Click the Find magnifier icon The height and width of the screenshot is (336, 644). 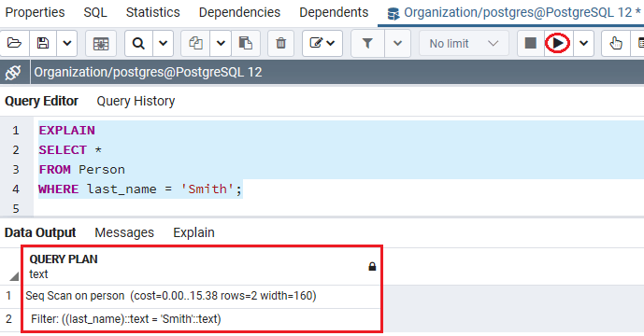[139, 43]
